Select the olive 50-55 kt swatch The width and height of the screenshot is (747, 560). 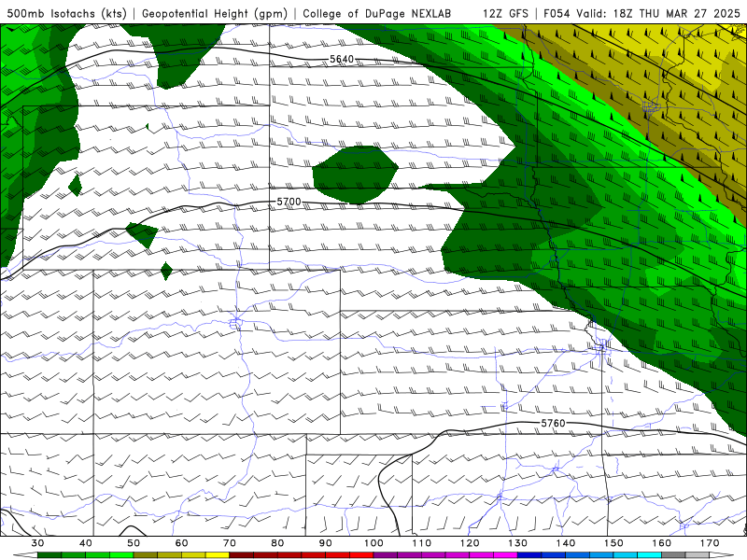146,555
